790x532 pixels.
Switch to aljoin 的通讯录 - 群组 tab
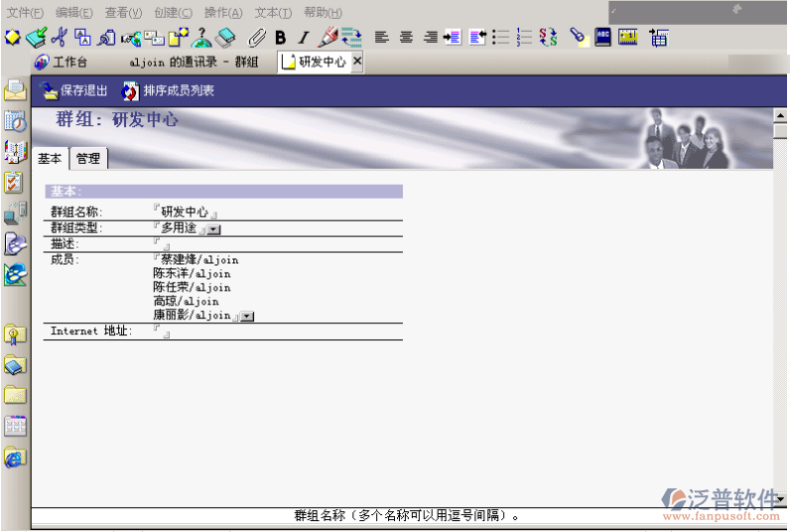coord(194,62)
